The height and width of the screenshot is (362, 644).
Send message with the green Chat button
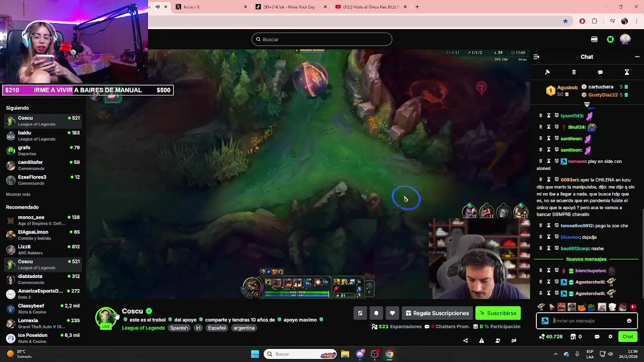[x=628, y=337]
